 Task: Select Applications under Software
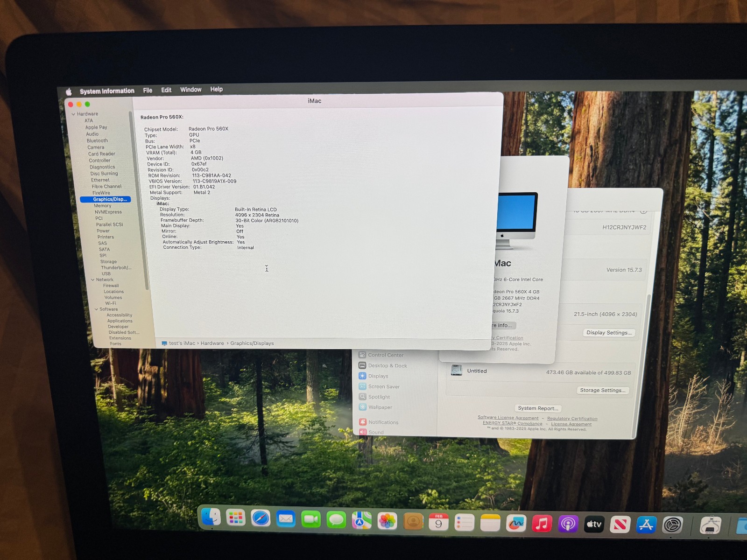click(x=120, y=321)
